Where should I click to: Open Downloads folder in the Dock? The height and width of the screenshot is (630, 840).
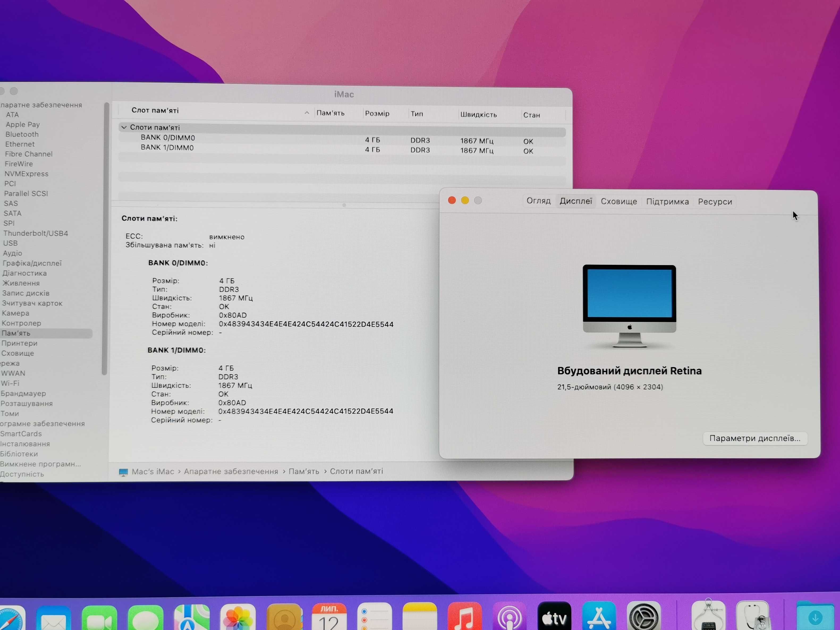pyautogui.click(x=815, y=616)
